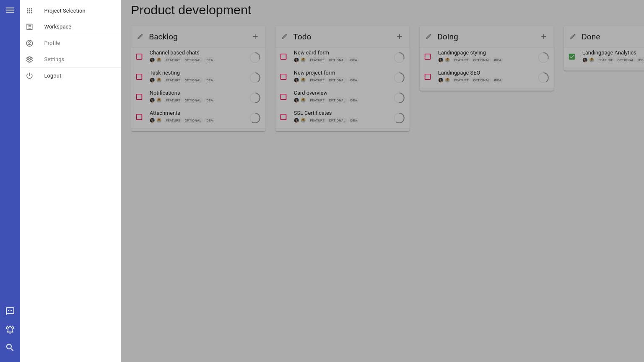Check the Channel based chats checkbox
Screen dimensions: 644x362
pos(139,57)
